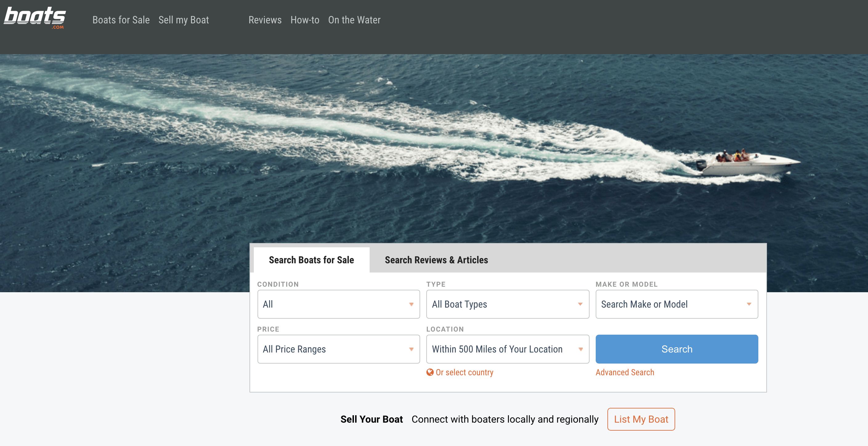Select the Search Boats for Sale tab
This screenshot has width=868, height=446.
[x=311, y=260]
